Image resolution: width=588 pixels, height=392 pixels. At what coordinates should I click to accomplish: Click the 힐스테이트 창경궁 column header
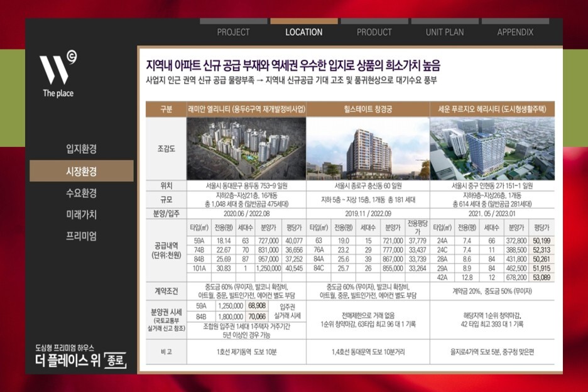pos(368,109)
